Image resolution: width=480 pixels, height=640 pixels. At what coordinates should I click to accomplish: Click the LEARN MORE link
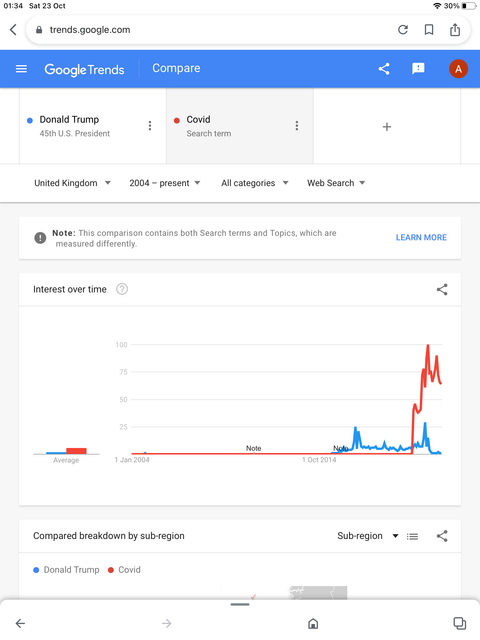pyautogui.click(x=421, y=238)
